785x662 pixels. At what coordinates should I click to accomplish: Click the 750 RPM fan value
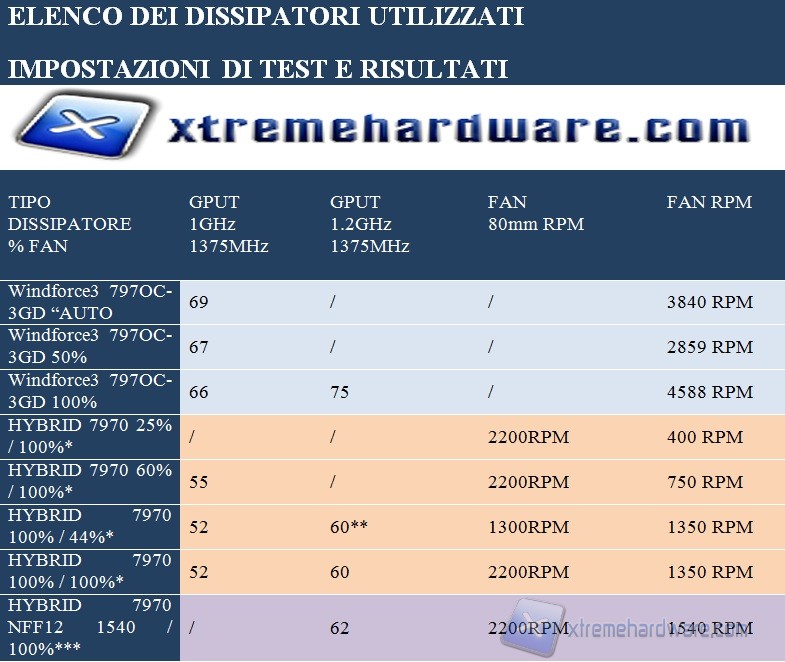[704, 482]
